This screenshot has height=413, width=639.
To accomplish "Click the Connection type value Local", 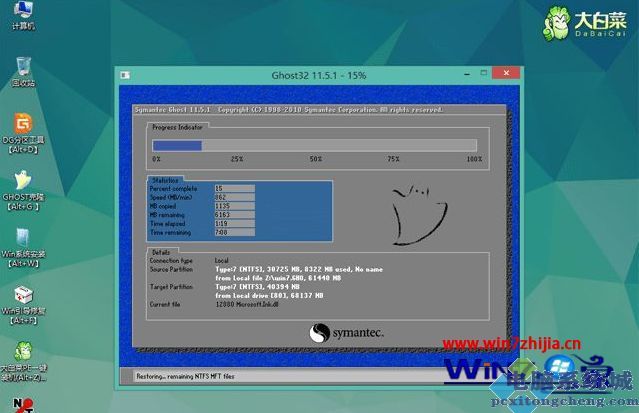I will tap(222, 261).
